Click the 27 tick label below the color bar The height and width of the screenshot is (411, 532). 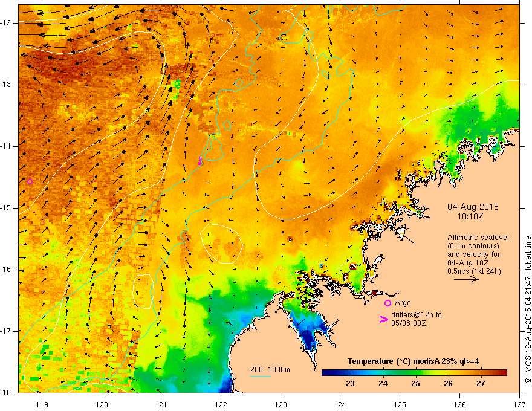(481, 384)
